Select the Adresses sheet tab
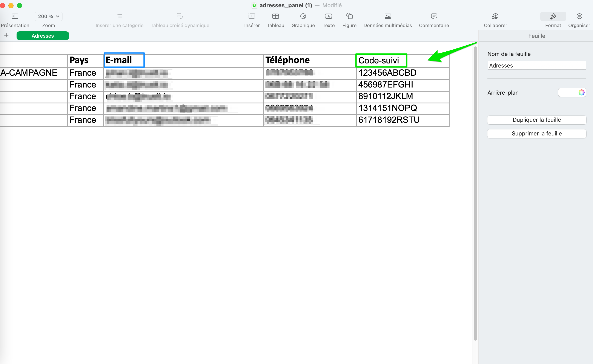The image size is (593, 364). click(x=43, y=36)
